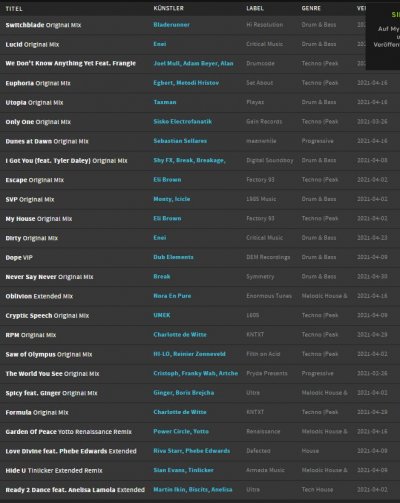Open label Set About
This screenshot has width=400, height=503.
point(259,83)
